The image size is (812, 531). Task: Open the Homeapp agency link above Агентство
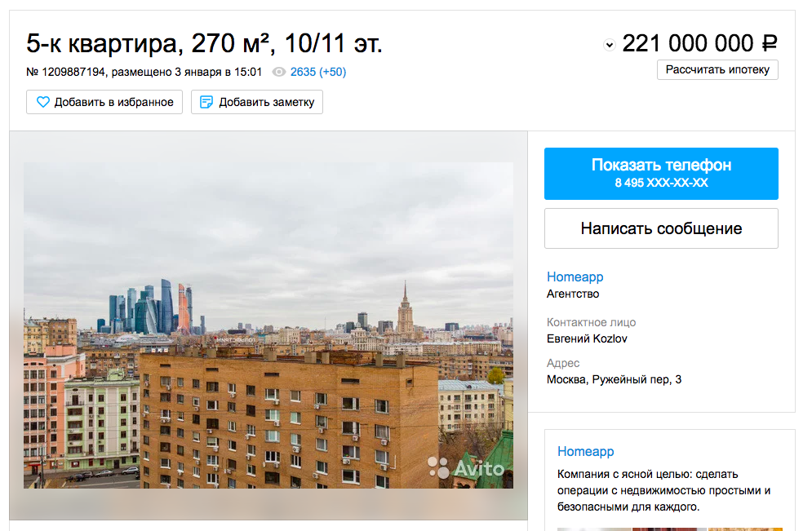(575, 277)
